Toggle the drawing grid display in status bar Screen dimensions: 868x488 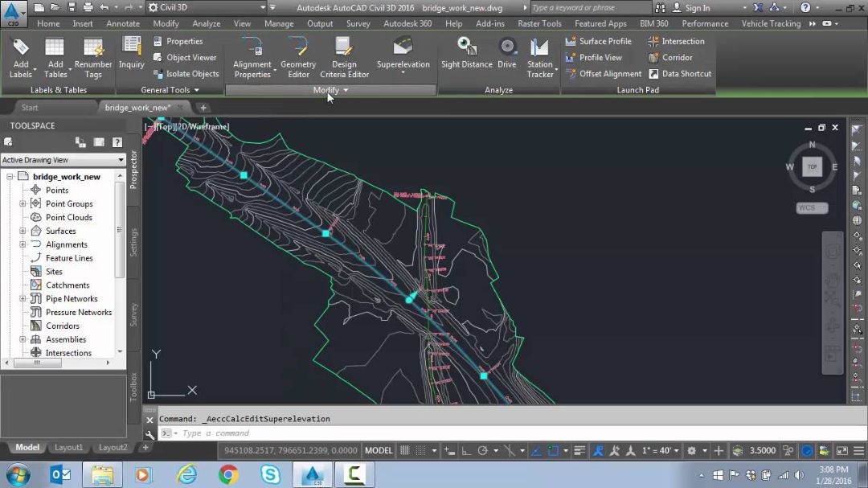coord(405,451)
